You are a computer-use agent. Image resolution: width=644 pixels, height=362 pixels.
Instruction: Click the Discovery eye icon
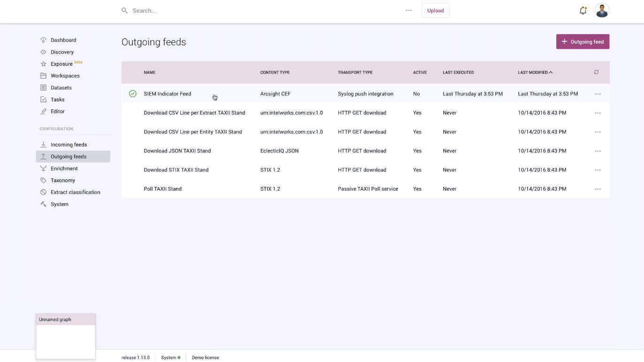click(43, 52)
